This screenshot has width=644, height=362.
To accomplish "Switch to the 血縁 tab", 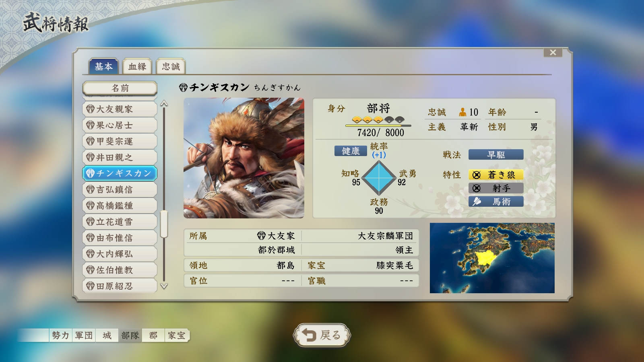I will (x=137, y=66).
